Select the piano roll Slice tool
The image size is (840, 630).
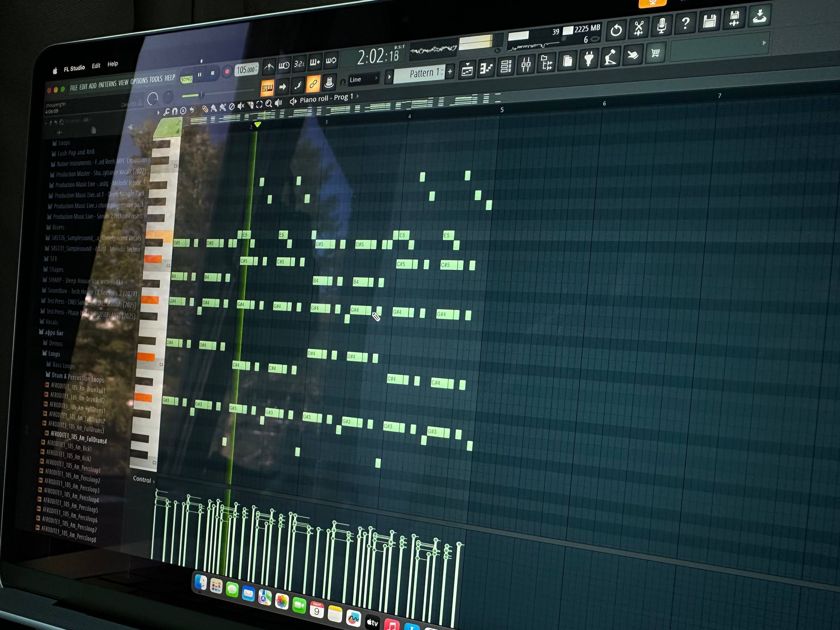click(x=250, y=105)
